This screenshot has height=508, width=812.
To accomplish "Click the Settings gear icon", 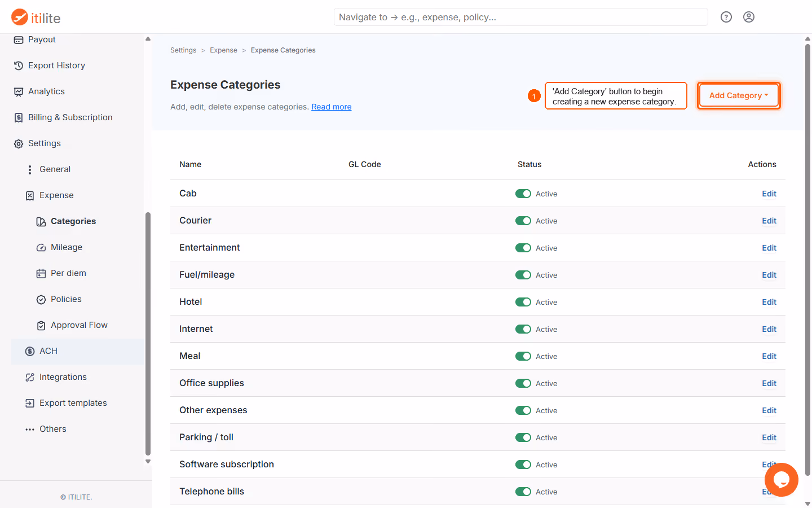I will tap(19, 143).
